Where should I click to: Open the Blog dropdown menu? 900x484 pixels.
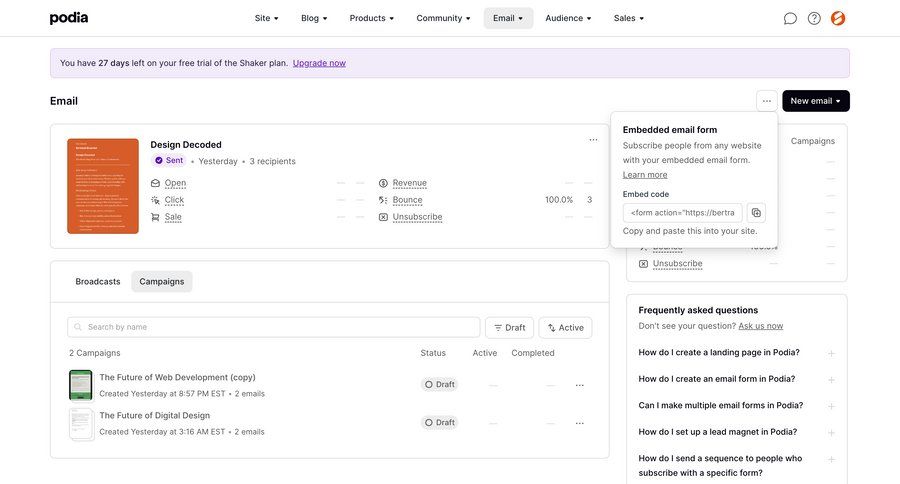314,18
